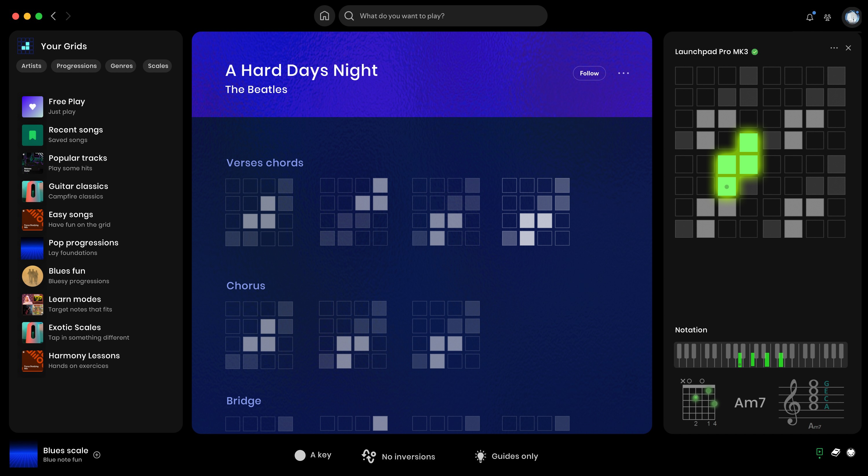The width and height of the screenshot is (868, 476).
Task: Expand the three-dot menu for the song
Action: pyautogui.click(x=623, y=73)
